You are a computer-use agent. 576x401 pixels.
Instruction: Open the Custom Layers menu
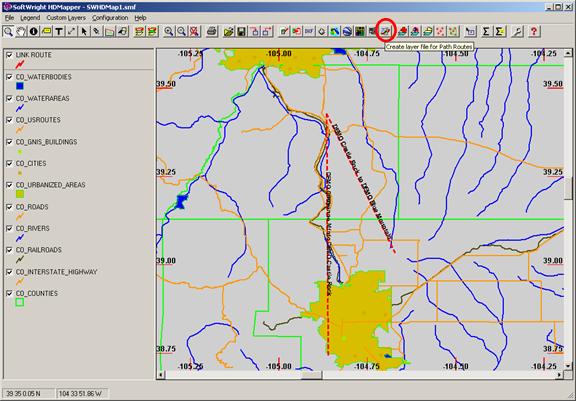pyautogui.click(x=66, y=18)
